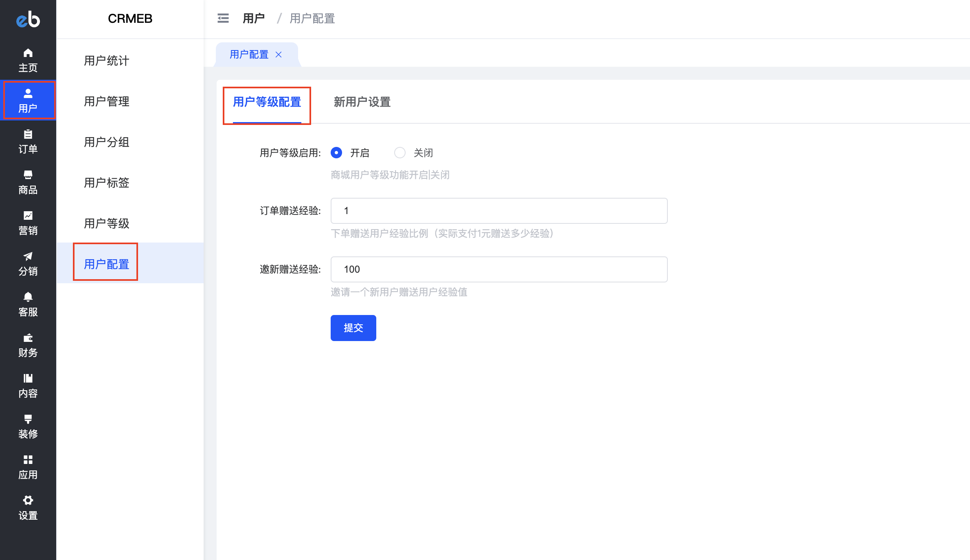
Task: Collapse the sidebar with the menu fold icon
Action: pyautogui.click(x=223, y=18)
